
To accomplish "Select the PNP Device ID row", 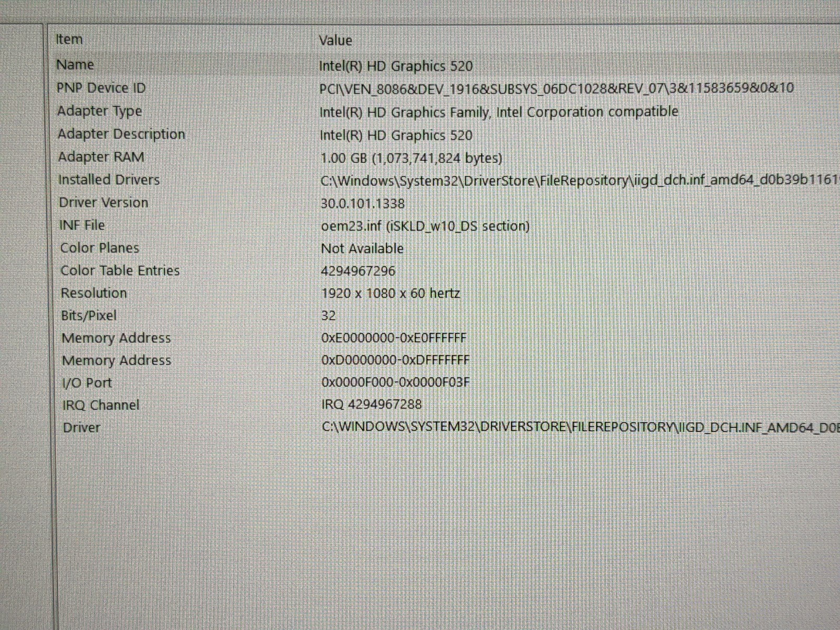I will pyautogui.click(x=101, y=88).
